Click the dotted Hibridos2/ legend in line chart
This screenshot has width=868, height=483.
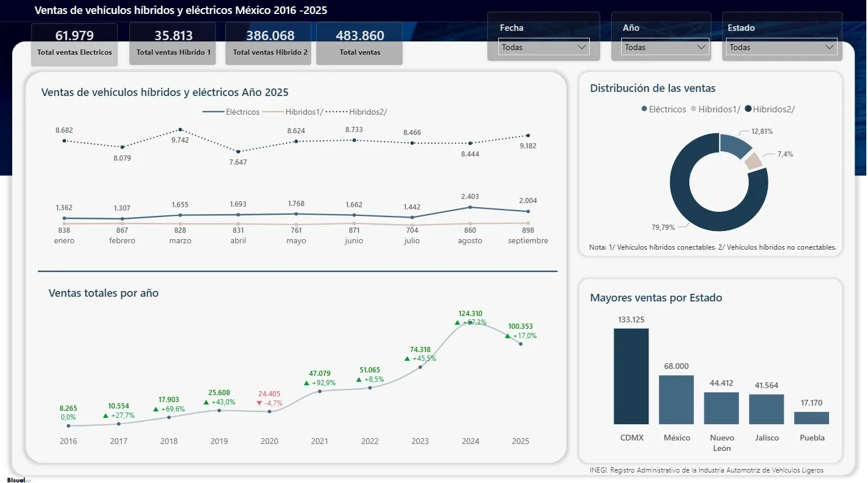point(336,112)
